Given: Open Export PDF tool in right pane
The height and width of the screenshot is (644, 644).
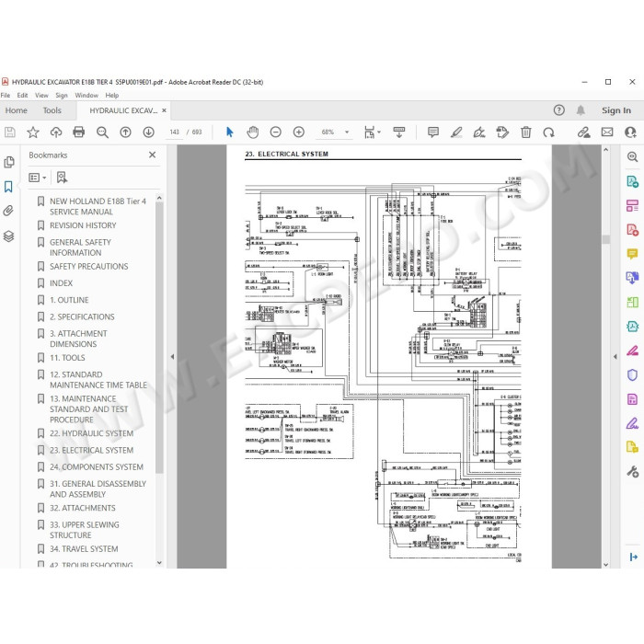Looking at the screenshot, I should 632,181.
